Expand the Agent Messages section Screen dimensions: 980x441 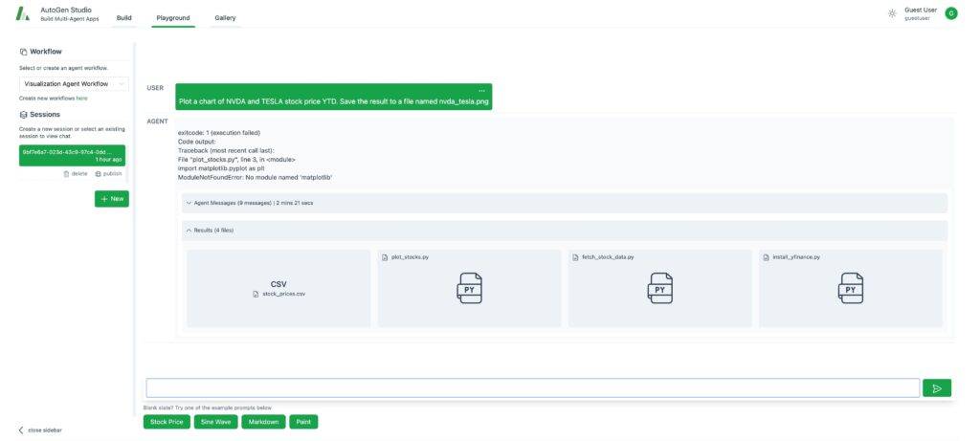564,203
